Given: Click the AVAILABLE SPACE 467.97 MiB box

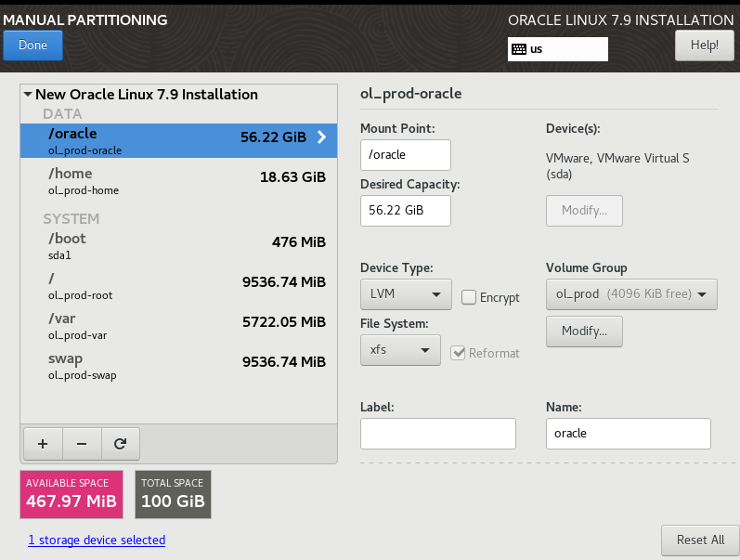Looking at the screenshot, I should [71, 494].
